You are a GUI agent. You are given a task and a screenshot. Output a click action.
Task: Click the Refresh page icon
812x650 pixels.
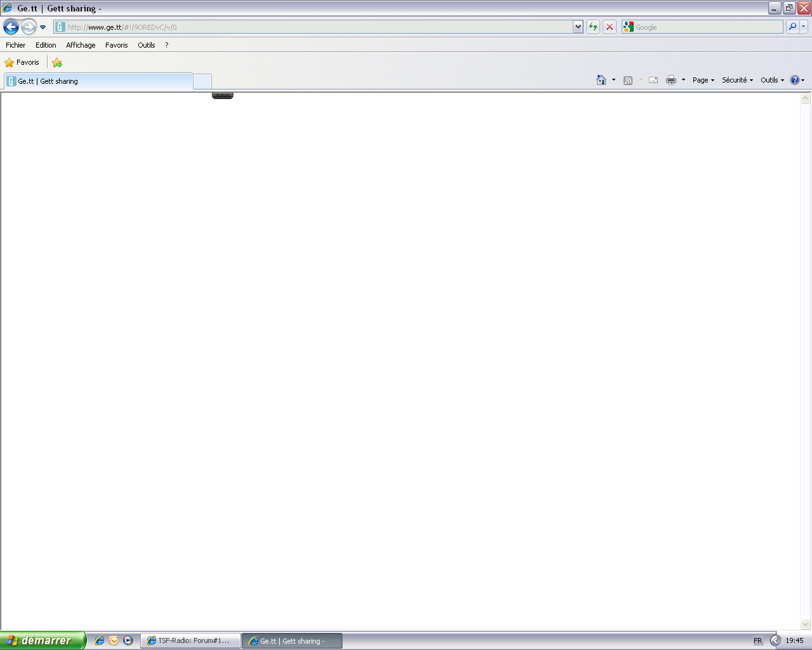point(593,27)
